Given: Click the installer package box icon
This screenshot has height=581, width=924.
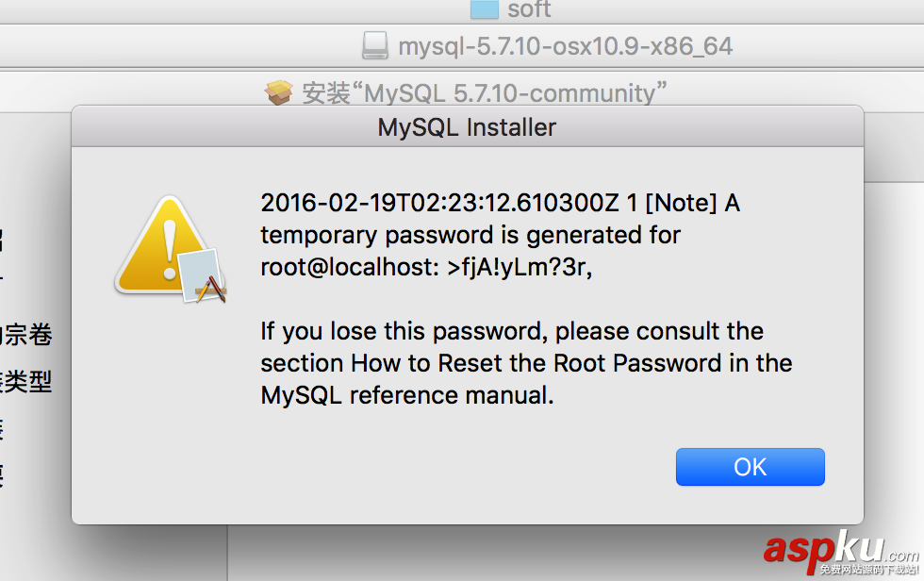Looking at the screenshot, I should (x=279, y=92).
